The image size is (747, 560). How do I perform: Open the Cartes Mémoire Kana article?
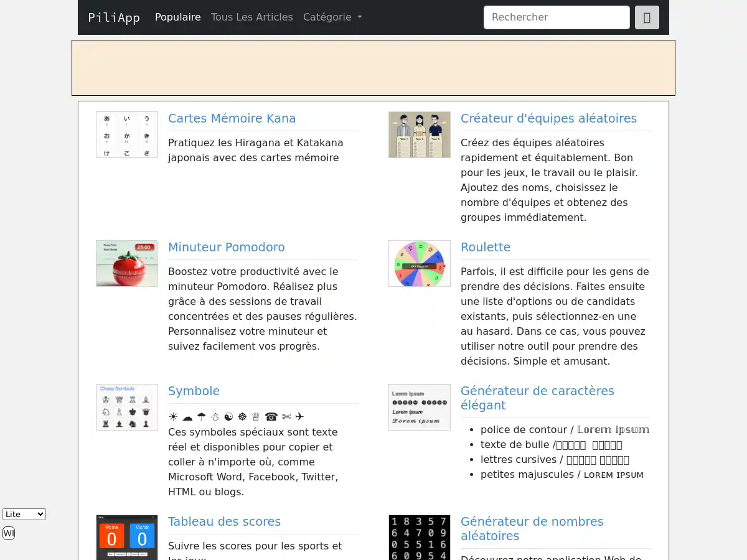[x=232, y=118]
